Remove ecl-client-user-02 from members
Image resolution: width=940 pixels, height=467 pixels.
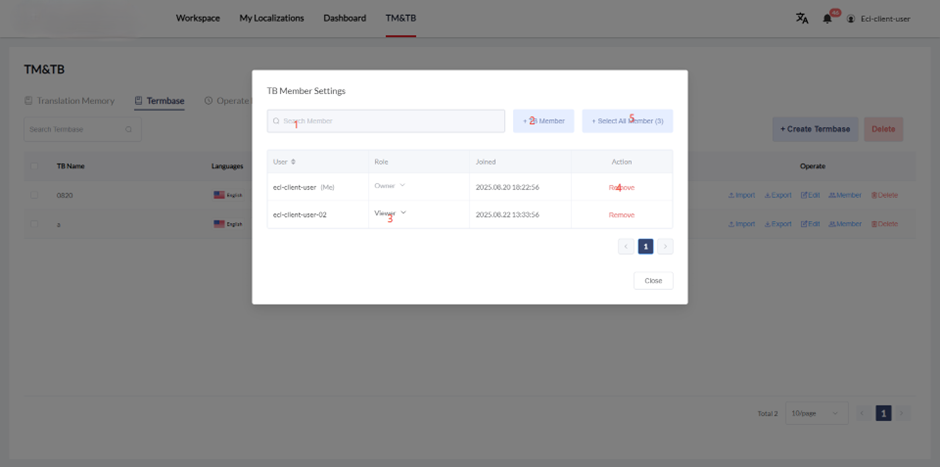(621, 215)
